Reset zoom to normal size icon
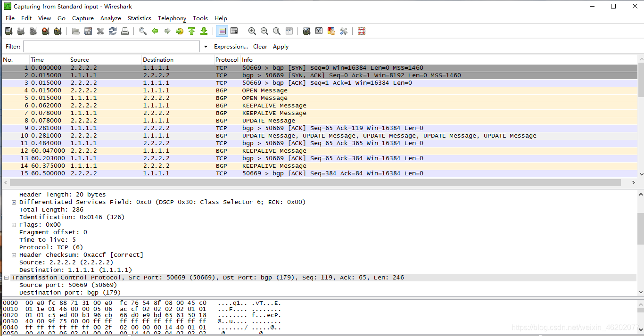This screenshot has height=336, width=644. click(277, 31)
